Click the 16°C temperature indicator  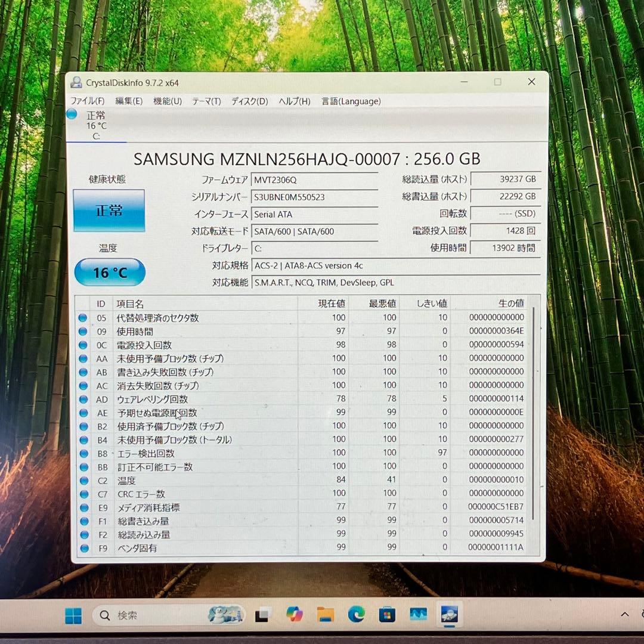click(x=109, y=272)
